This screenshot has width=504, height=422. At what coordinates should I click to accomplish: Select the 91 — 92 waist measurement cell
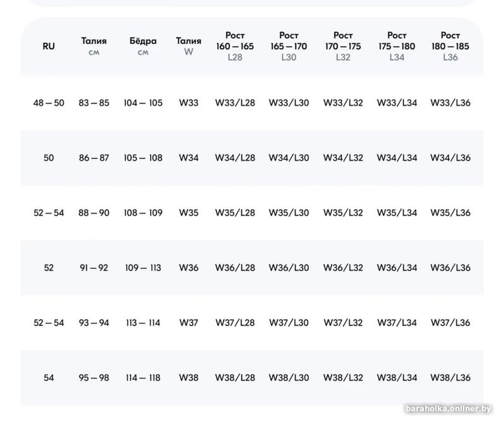(94, 268)
